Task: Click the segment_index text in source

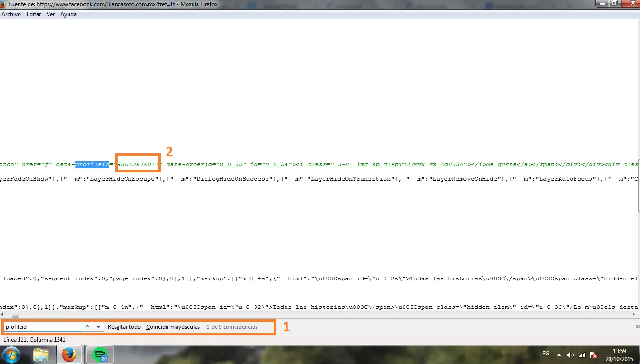Action: [x=67, y=278]
